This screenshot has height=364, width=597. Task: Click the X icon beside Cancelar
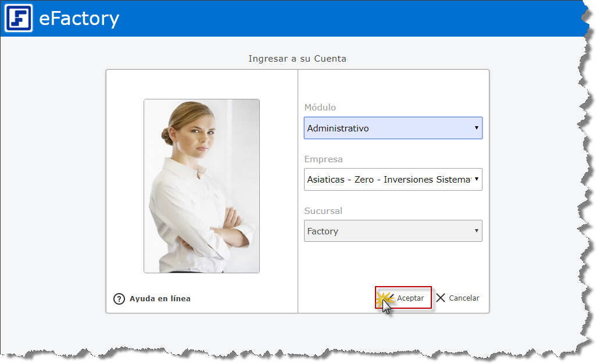[x=441, y=298]
